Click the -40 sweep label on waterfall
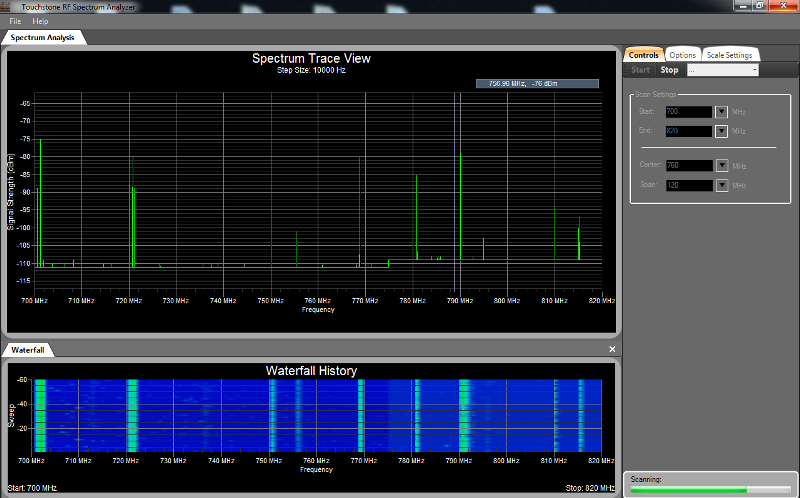800x498 pixels. pos(22,404)
